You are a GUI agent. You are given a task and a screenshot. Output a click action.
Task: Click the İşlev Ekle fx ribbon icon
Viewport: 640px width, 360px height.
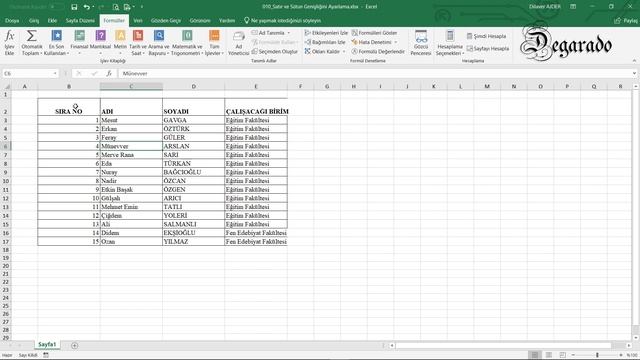click(x=9, y=37)
